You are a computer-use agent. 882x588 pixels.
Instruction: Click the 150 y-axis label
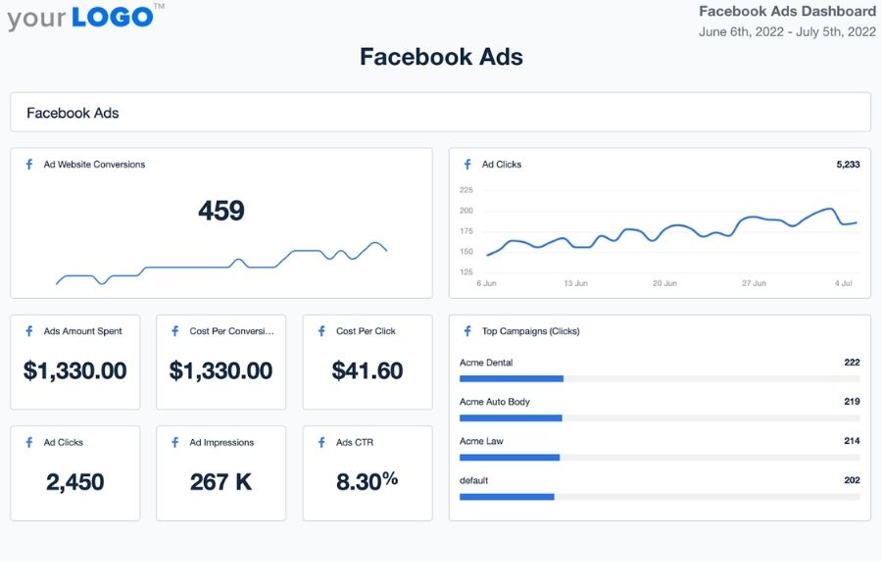[x=466, y=252]
